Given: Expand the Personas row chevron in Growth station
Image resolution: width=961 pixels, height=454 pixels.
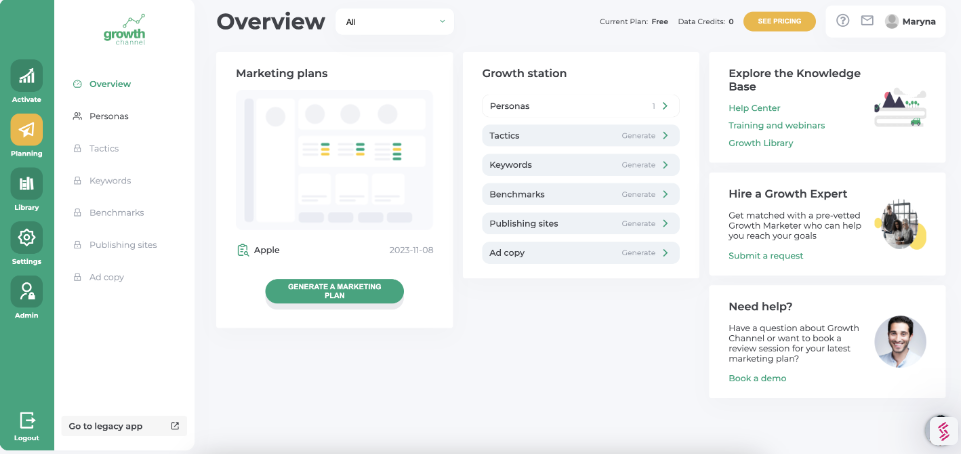Looking at the screenshot, I should pos(665,106).
